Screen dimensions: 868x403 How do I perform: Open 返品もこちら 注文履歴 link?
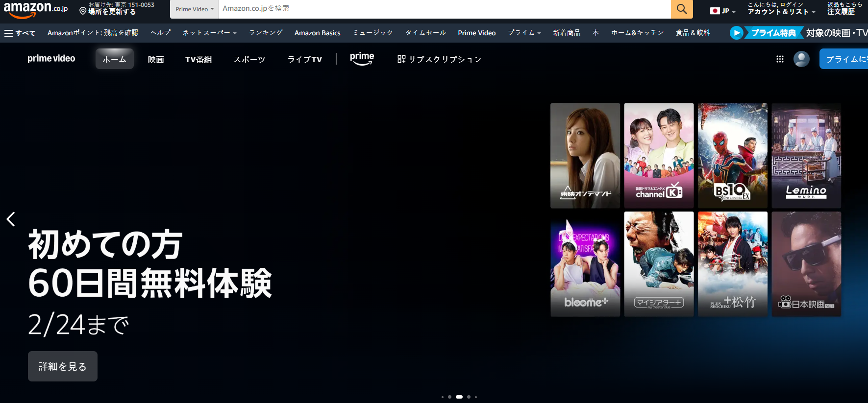point(844,8)
